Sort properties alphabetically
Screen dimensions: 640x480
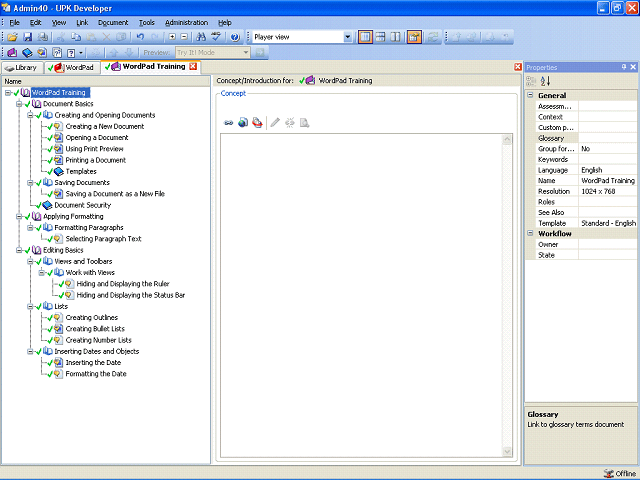point(545,81)
